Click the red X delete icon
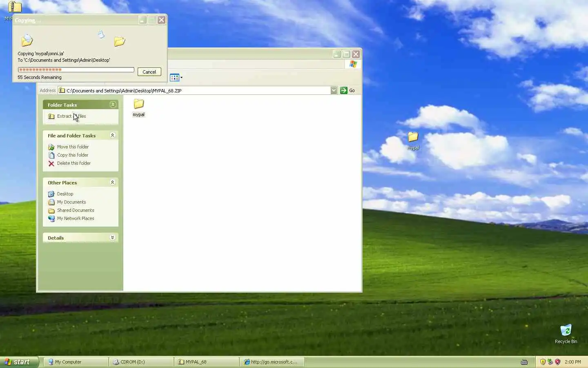The height and width of the screenshot is (368, 588). pyautogui.click(x=51, y=163)
